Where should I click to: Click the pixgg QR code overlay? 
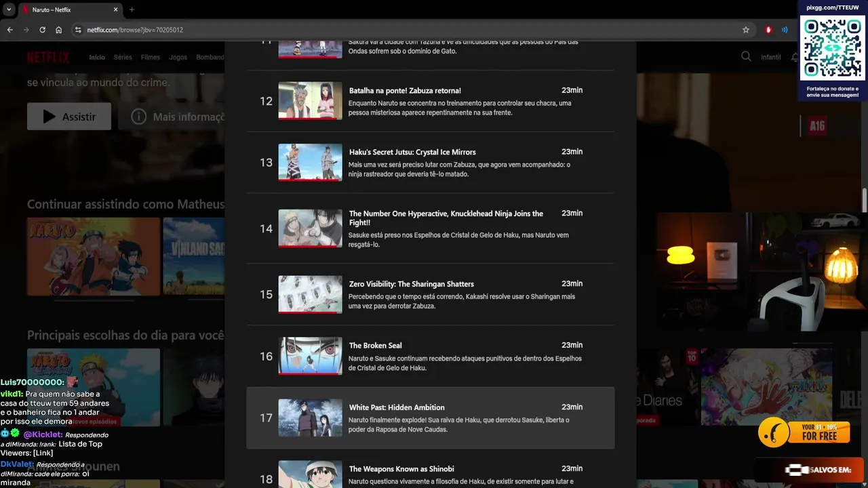pos(833,47)
